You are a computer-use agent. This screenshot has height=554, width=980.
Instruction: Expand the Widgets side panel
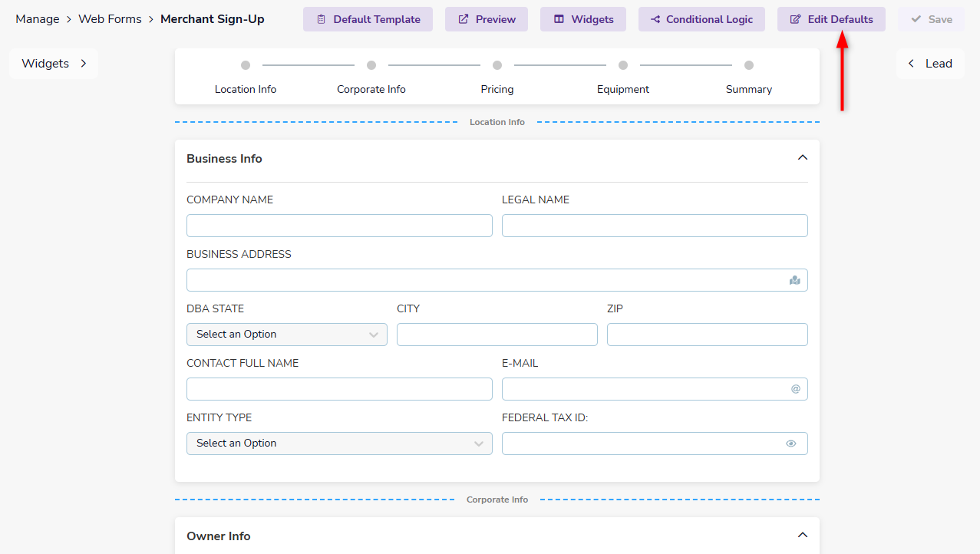[x=54, y=64]
